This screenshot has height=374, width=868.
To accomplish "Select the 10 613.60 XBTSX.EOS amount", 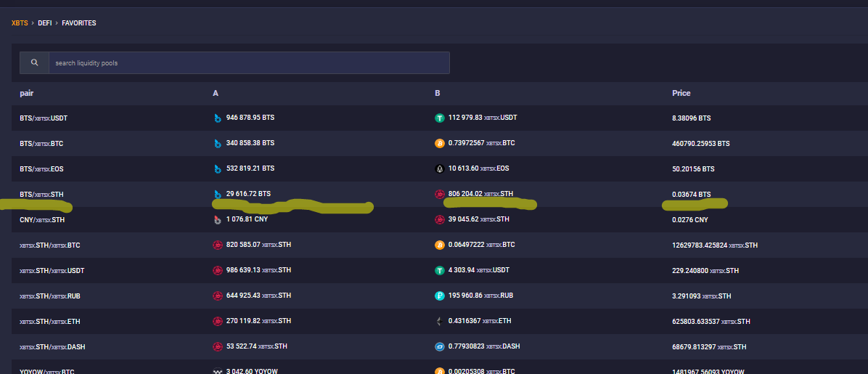I will 479,168.
